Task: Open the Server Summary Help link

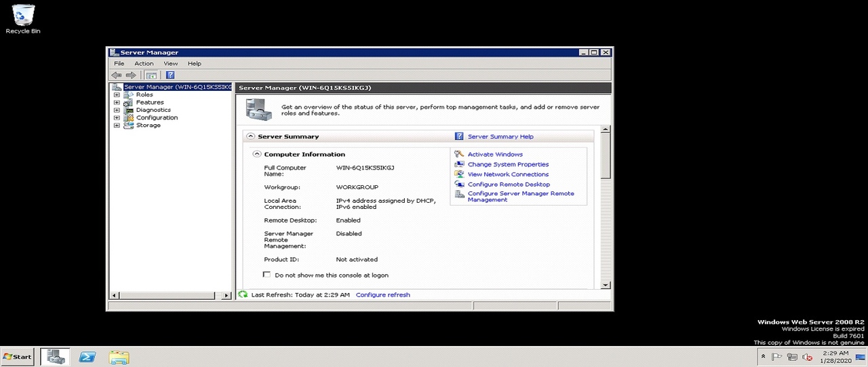Action: coord(500,136)
